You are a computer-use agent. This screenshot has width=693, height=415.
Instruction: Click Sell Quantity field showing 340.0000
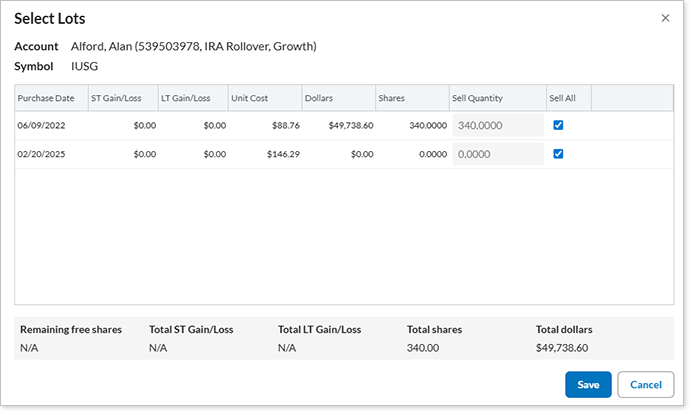pos(498,125)
